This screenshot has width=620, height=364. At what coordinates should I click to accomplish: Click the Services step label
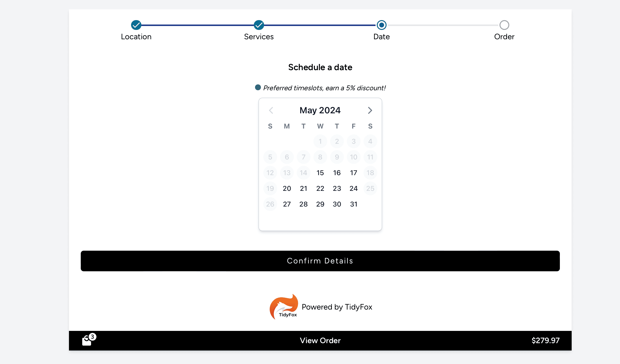(259, 36)
